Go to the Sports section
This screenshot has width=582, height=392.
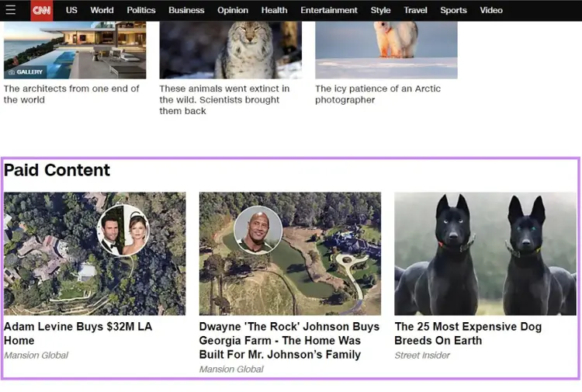point(453,10)
